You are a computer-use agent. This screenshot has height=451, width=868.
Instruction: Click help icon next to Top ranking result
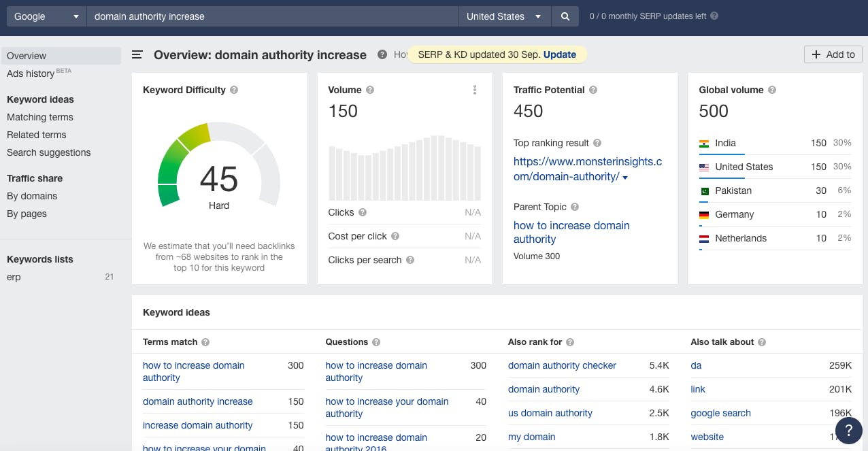(597, 143)
